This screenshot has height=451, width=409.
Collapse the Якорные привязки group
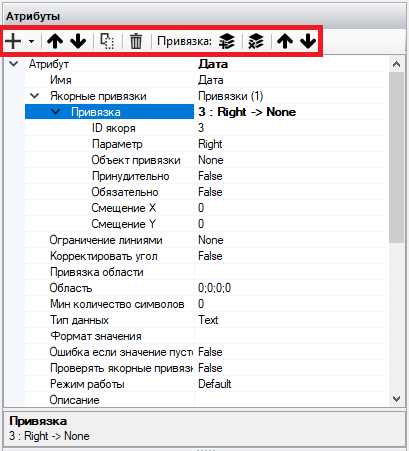point(34,96)
